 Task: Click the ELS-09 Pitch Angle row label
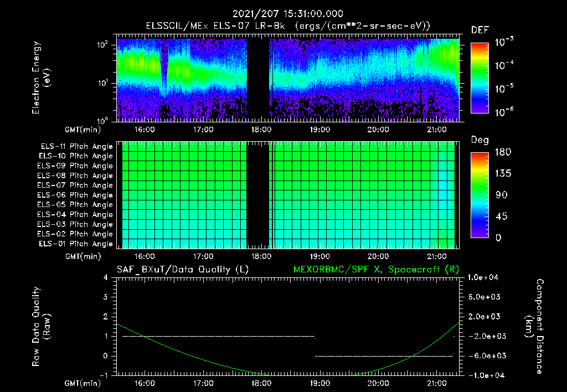coord(75,166)
